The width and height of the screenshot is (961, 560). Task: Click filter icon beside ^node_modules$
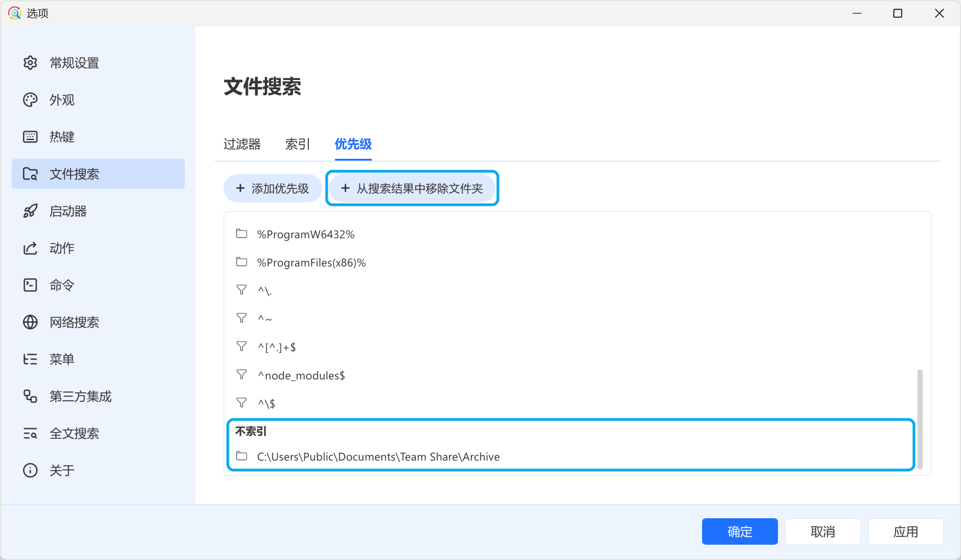pos(241,375)
